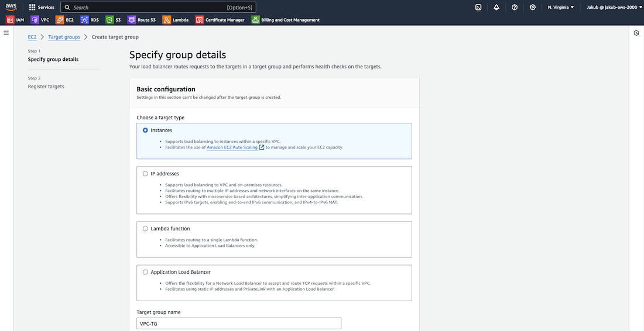Open the help question mark icon
Image resolution: width=644 pixels, height=331 pixels.
tap(515, 7)
